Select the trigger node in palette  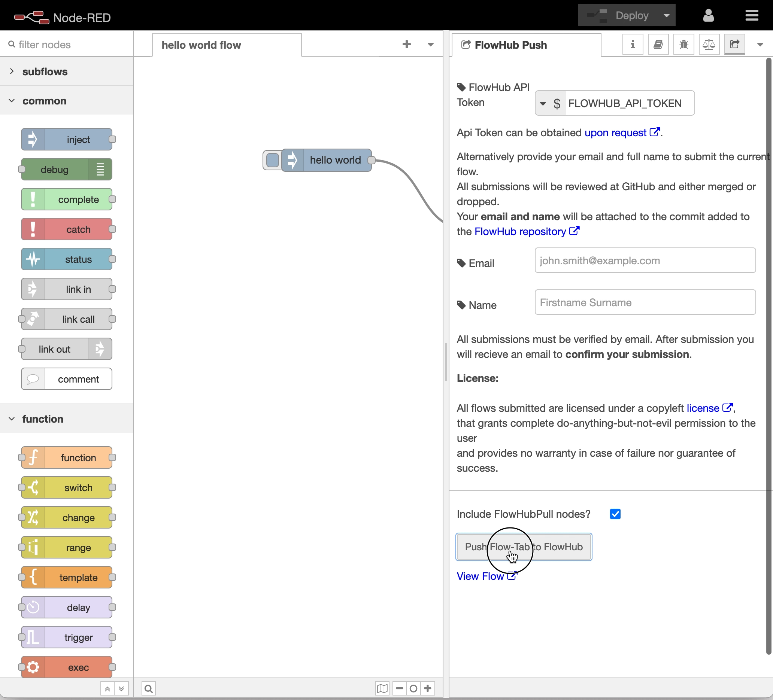pyautogui.click(x=67, y=637)
